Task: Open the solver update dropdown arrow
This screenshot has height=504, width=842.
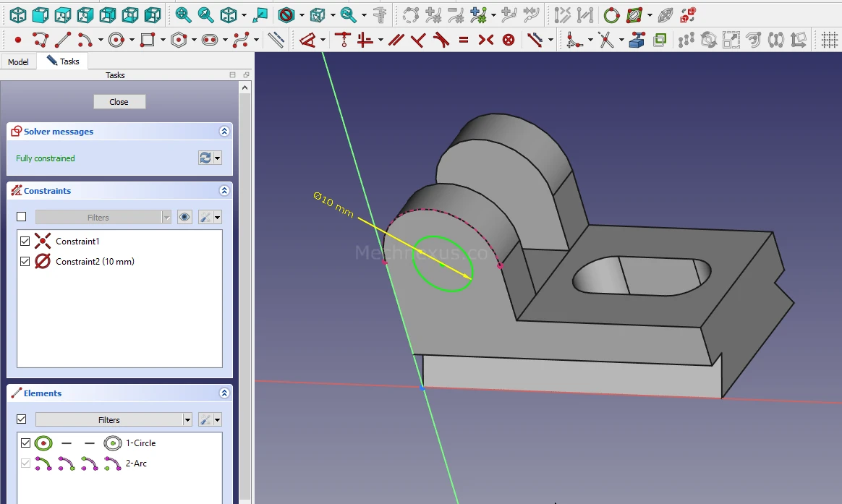Action: point(217,158)
